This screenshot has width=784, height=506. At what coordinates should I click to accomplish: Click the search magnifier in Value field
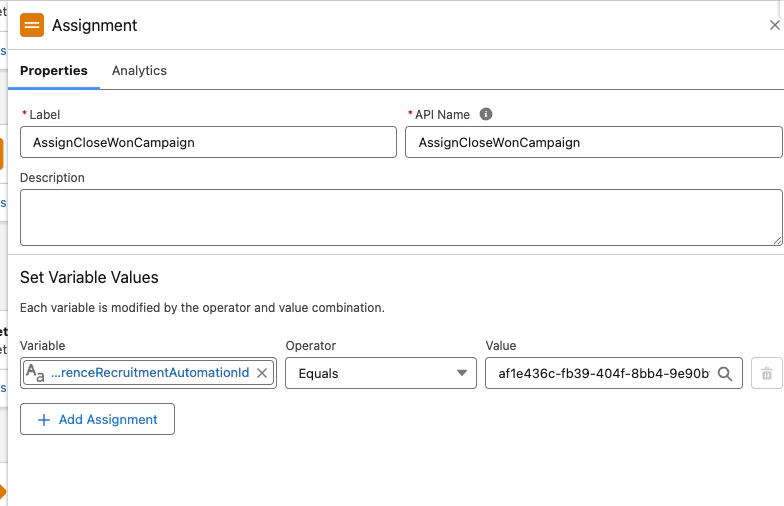[x=725, y=374]
